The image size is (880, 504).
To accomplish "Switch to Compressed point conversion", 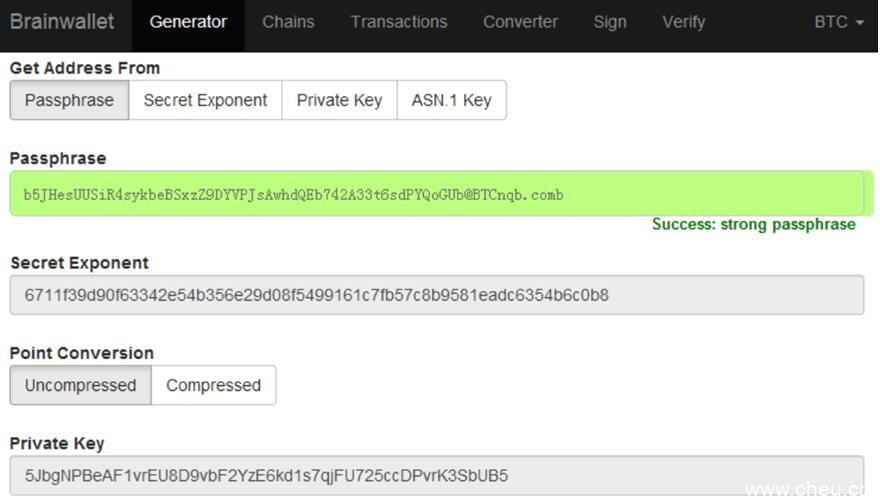I will [213, 385].
